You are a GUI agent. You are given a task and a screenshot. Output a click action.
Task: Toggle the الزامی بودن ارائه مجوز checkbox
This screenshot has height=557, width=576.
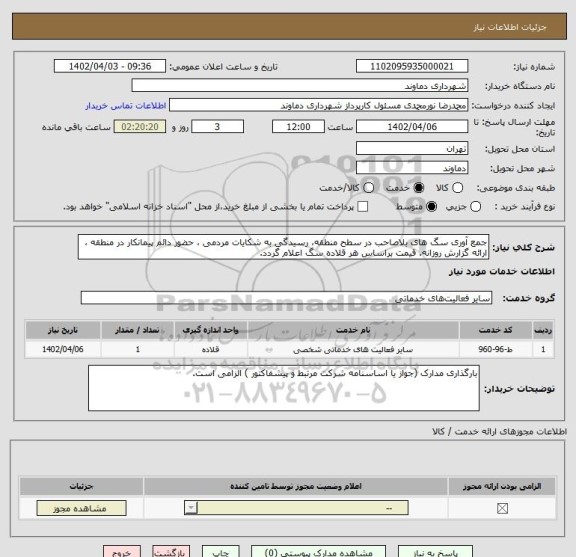(502, 509)
